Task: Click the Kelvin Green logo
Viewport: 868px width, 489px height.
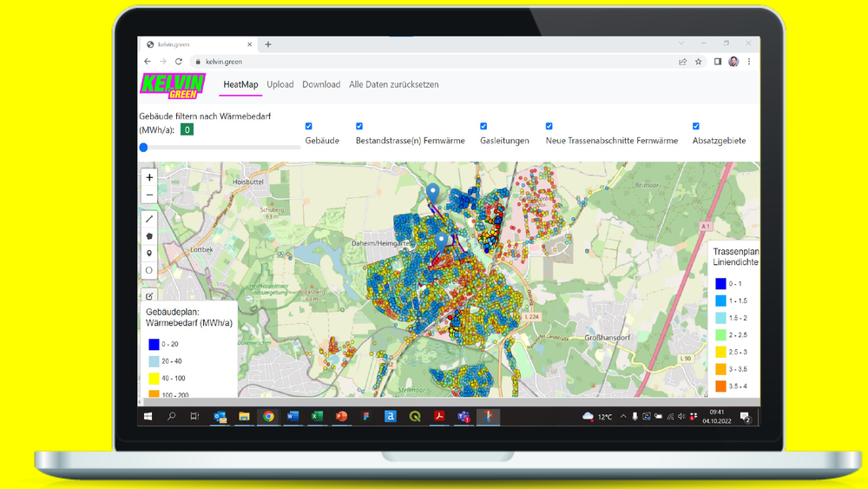Action: pos(173,86)
